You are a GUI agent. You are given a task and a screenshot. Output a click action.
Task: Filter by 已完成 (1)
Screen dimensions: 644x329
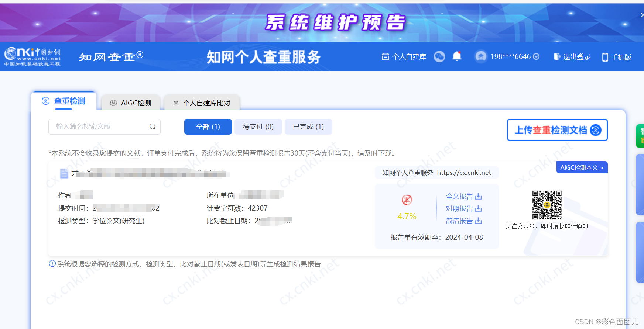(308, 127)
